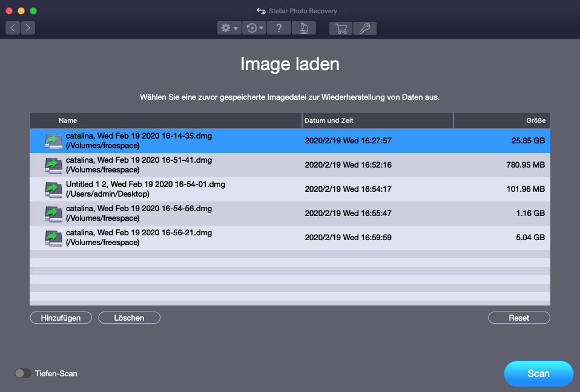This screenshot has width=580, height=392.
Task: Select the row named catalina 16-14-35.dmg
Action: (290, 141)
